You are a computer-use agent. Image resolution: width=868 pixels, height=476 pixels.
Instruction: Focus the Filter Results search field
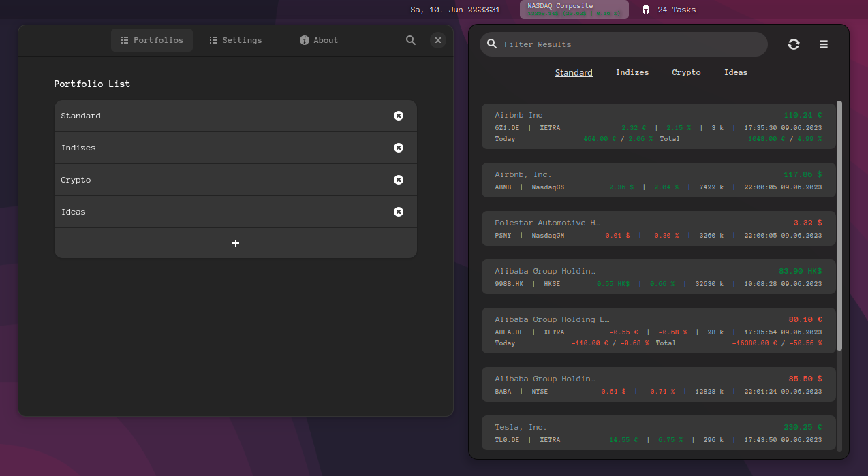[623, 44]
